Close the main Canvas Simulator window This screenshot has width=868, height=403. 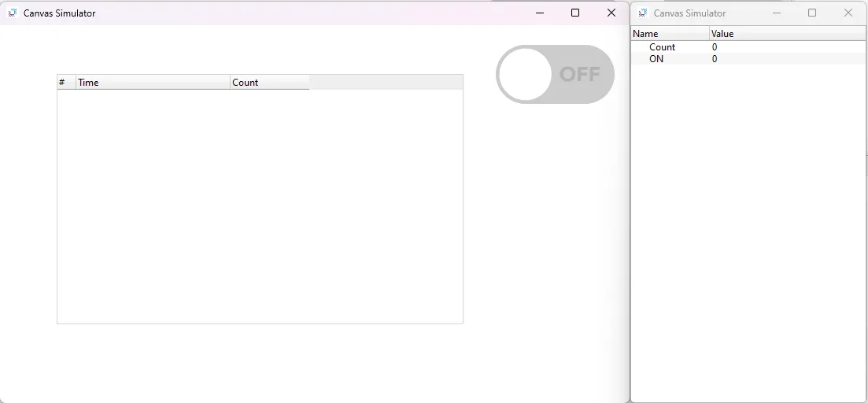click(x=611, y=13)
